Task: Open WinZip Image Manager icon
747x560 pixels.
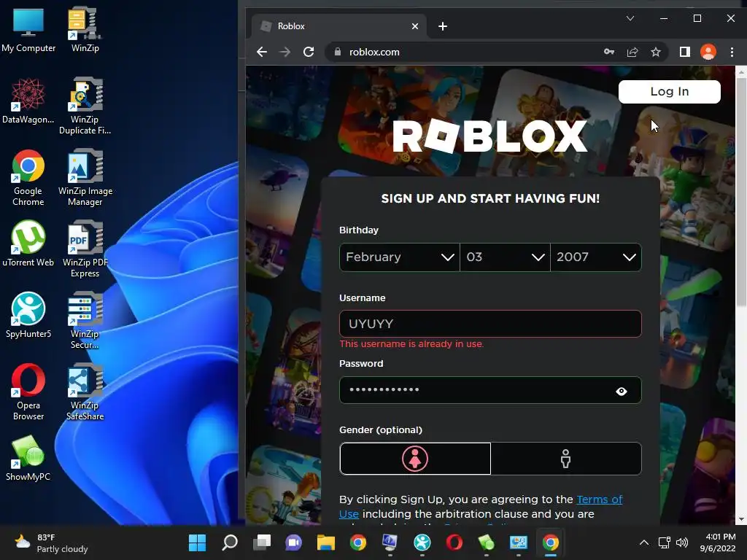Action: tap(85, 178)
